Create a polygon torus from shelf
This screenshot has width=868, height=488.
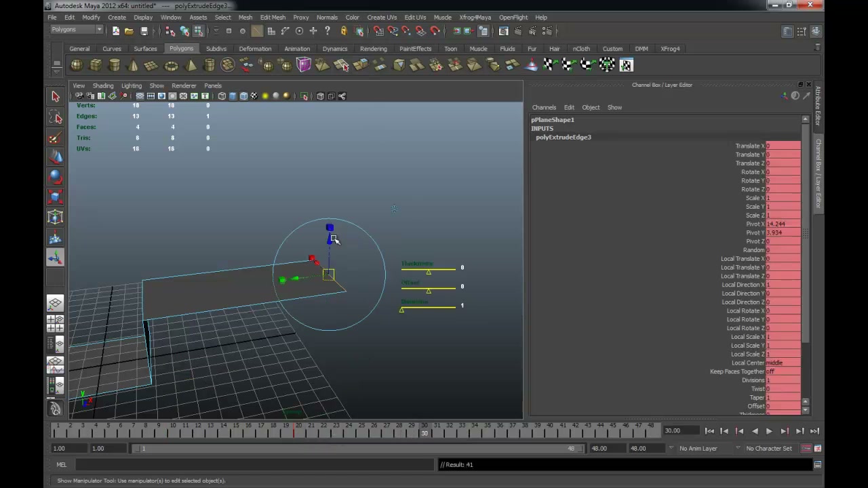(x=171, y=65)
